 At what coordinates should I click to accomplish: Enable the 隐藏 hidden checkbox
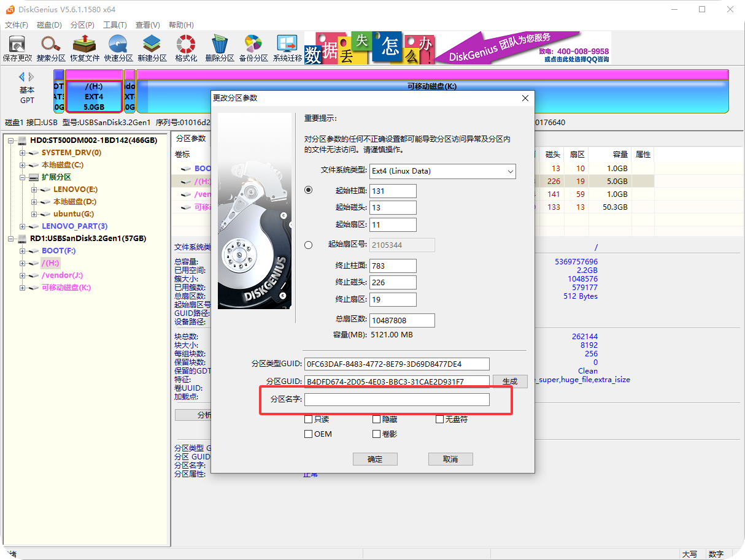377,420
